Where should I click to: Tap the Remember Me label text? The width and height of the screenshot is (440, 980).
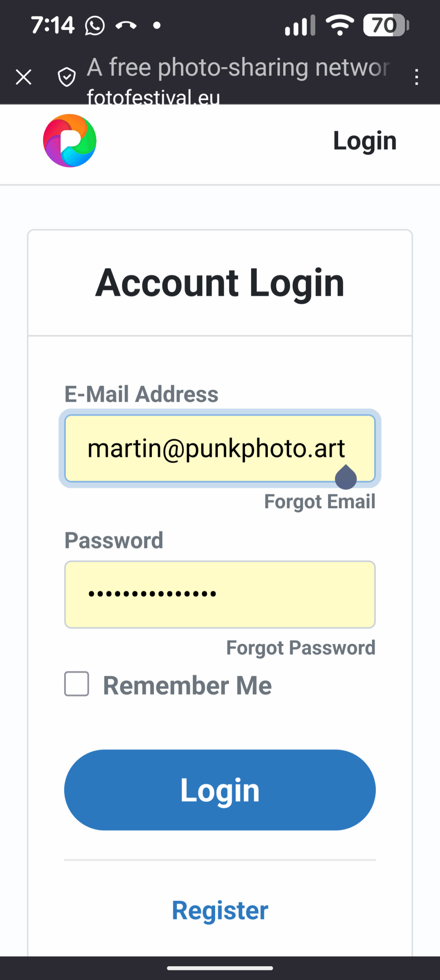[187, 685]
